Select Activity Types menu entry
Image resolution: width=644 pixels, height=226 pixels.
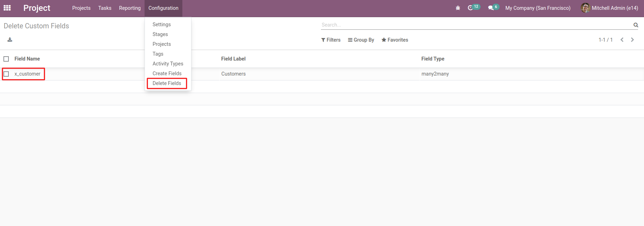(168, 64)
